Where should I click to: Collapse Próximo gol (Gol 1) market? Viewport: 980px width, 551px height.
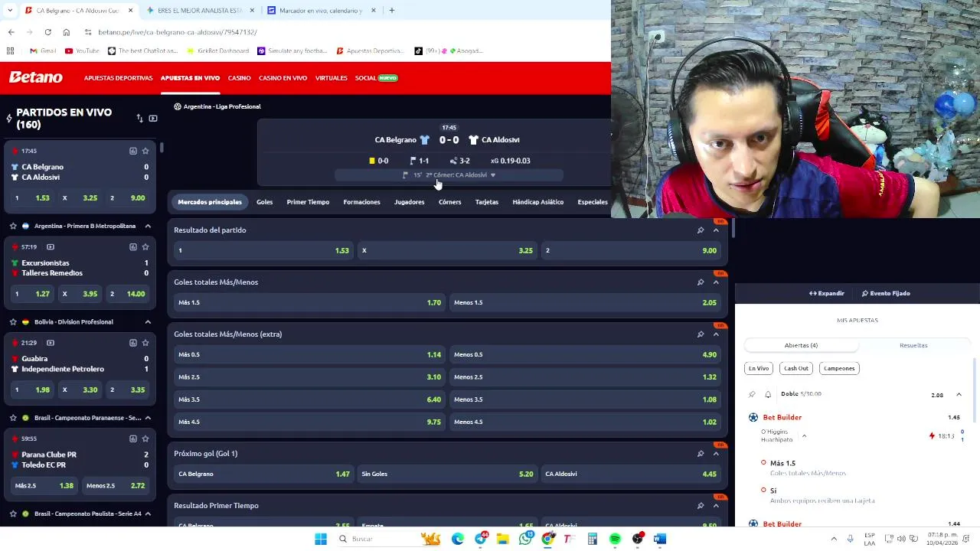(x=717, y=454)
